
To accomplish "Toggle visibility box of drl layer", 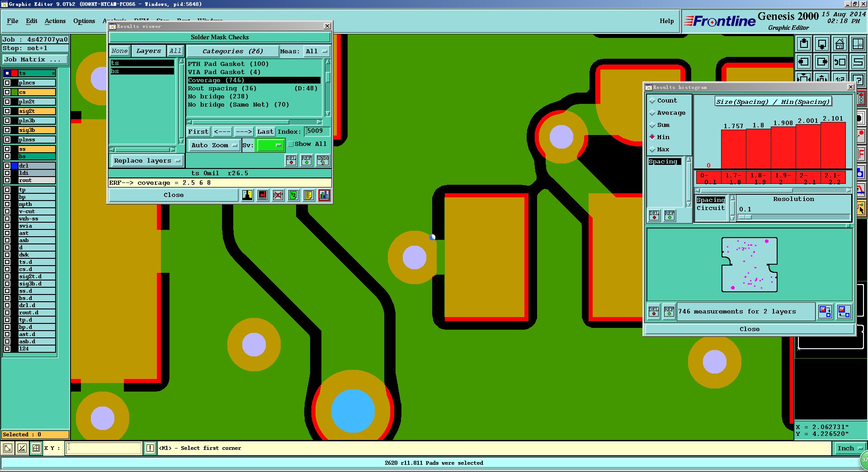I will (x=7, y=166).
